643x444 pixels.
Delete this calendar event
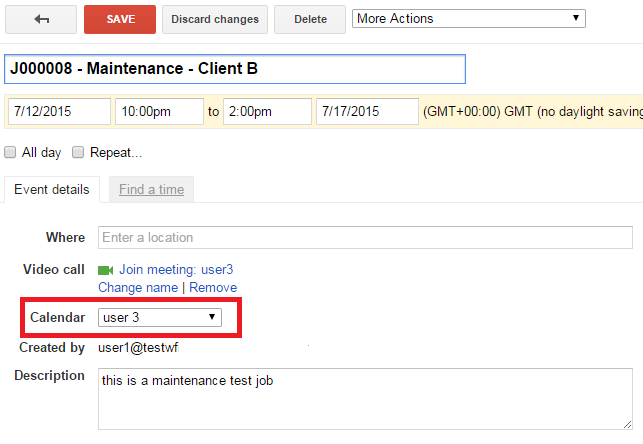point(310,19)
